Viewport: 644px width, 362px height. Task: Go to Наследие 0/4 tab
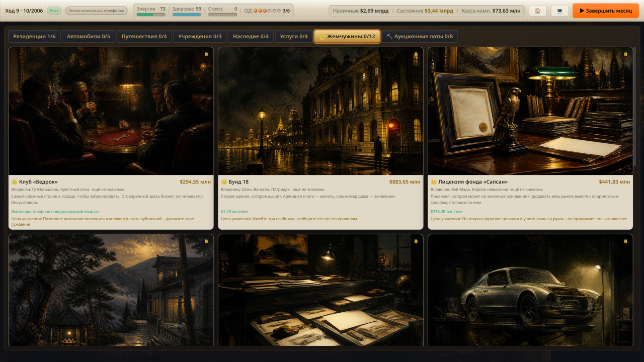point(251,36)
